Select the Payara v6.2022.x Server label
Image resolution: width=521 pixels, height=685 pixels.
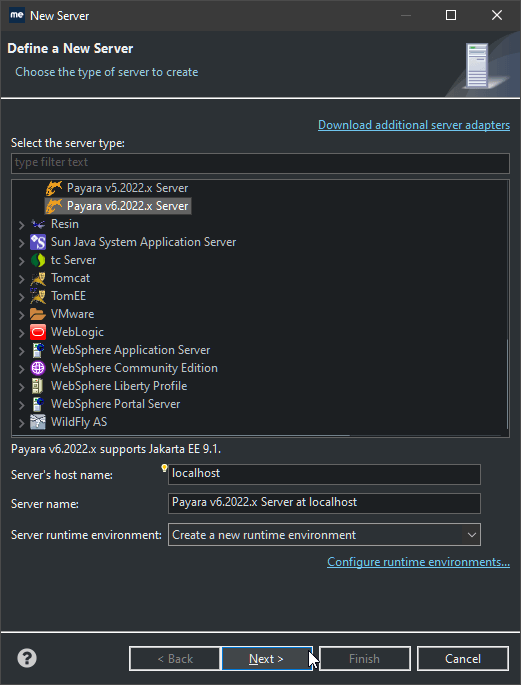[x=128, y=206]
